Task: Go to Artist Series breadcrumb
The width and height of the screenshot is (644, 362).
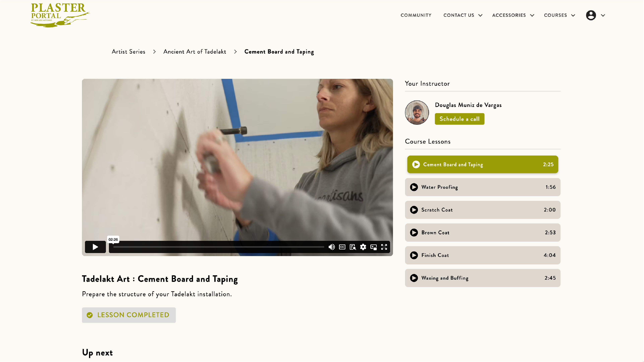Action: pos(129,51)
